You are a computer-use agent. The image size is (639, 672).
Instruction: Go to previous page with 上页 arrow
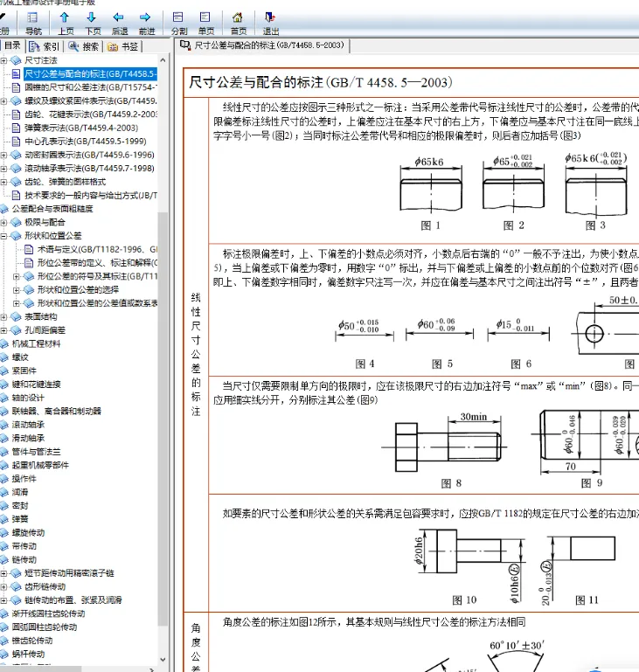[x=65, y=17]
